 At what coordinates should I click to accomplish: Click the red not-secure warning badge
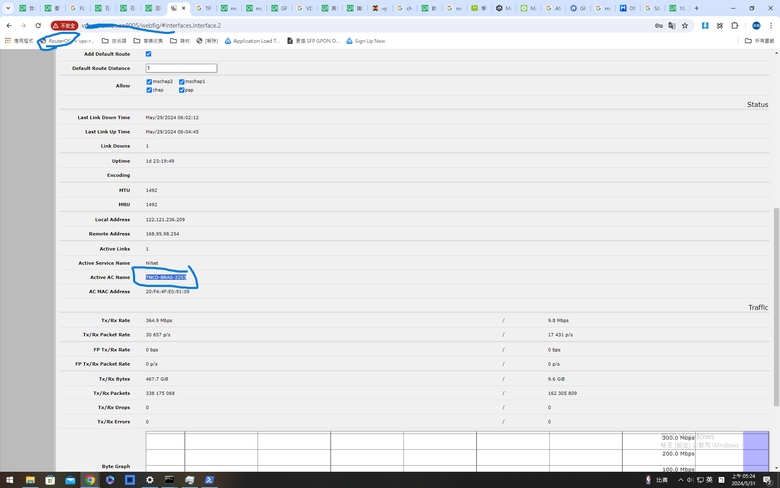click(x=64, y=25)
